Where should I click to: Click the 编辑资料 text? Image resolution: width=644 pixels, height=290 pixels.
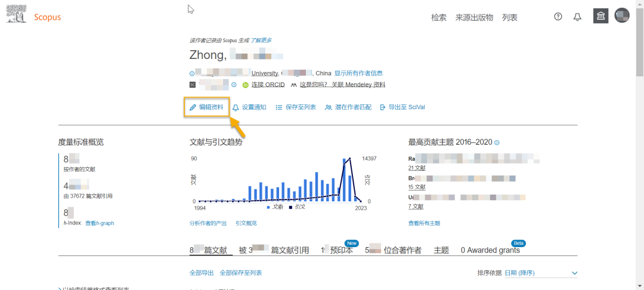[211, 107]
